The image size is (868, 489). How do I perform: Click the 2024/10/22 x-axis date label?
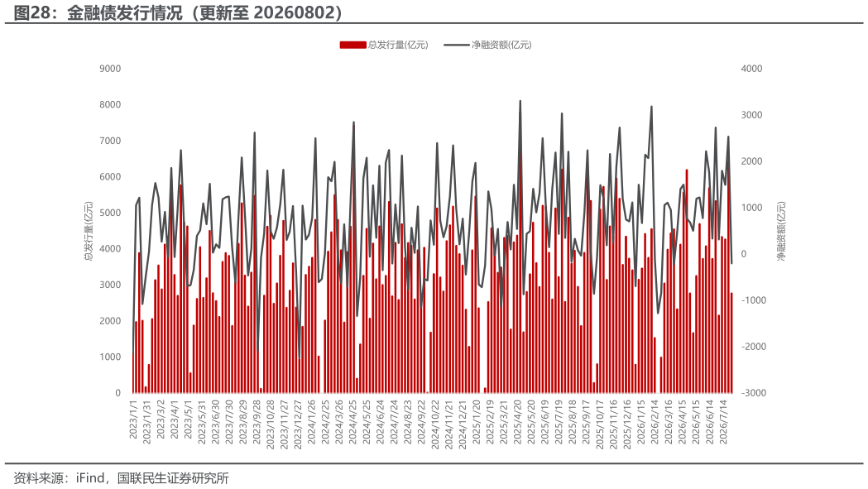(x=435, y=424)
